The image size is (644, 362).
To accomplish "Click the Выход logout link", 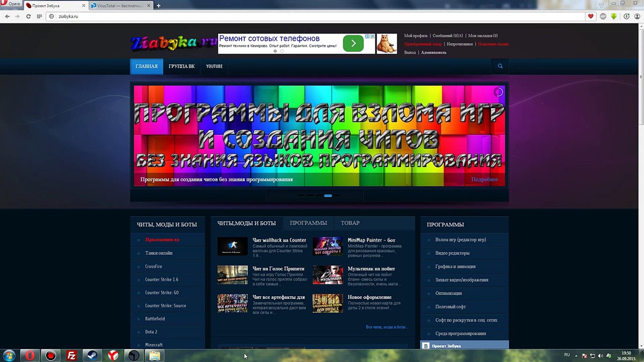I will tap(410, 52).
